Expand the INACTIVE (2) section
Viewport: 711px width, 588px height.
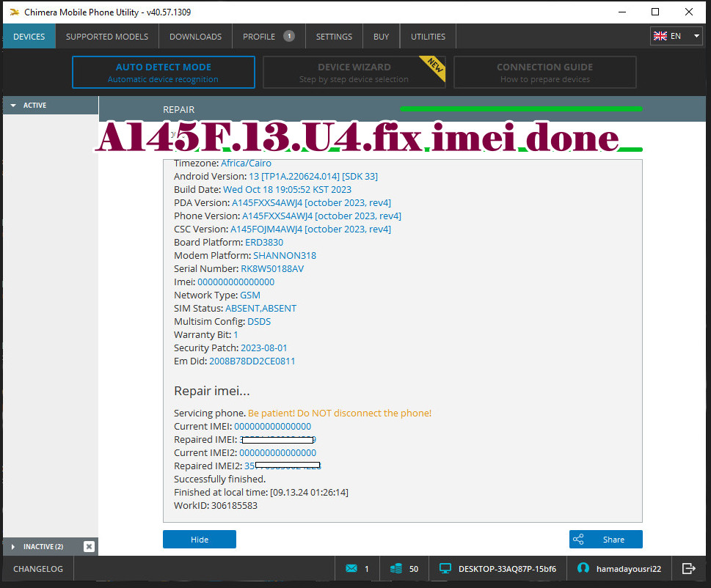(13, 547)
